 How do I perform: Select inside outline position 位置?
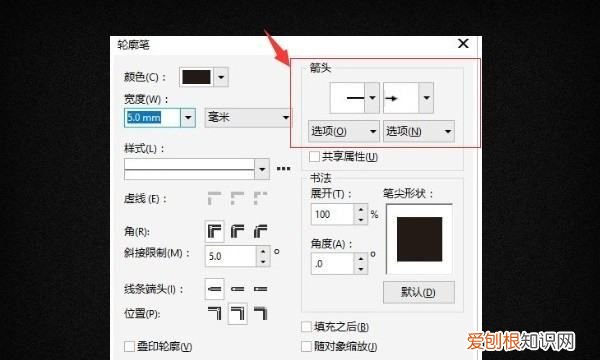(x=260, y=313)
